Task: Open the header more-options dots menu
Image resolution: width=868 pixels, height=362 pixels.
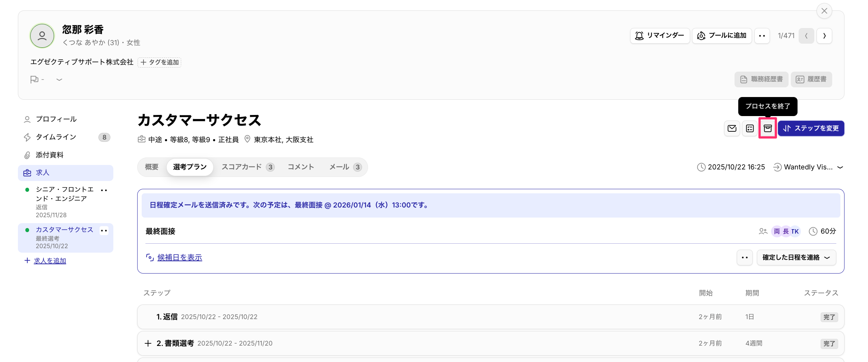Action: [762, 36]
